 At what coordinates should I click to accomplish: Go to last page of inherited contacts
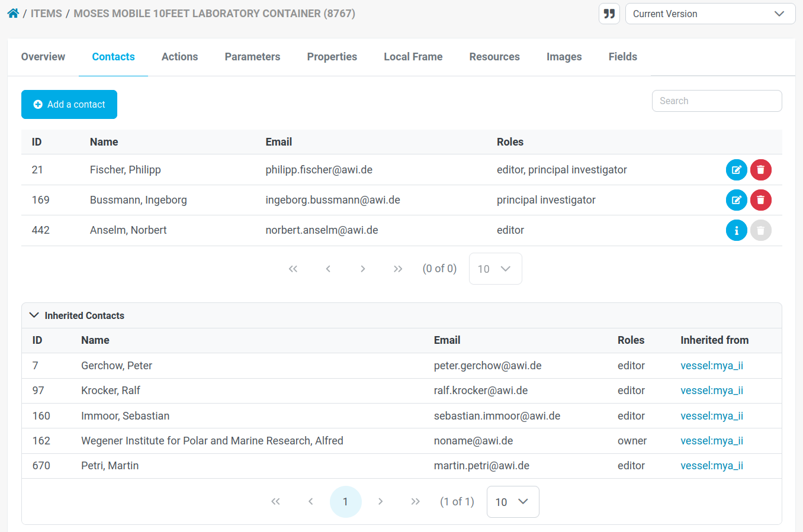pyautogui.click(x=415, y=502)
